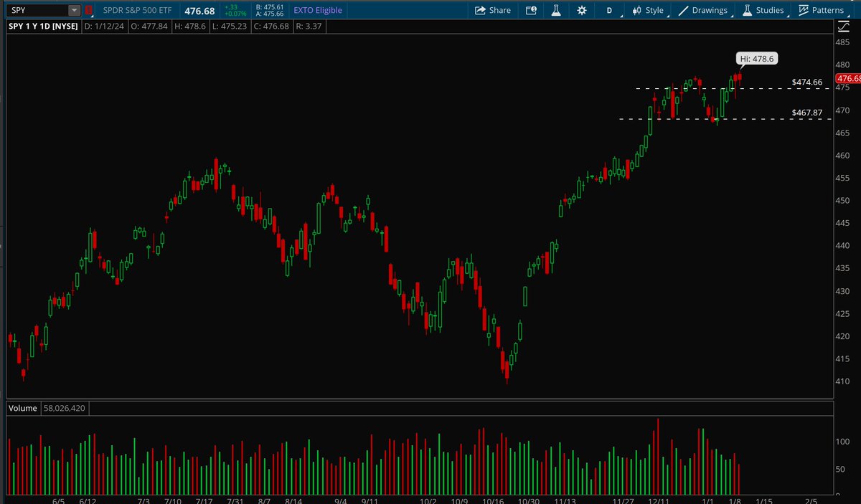Click the red 476.68 price tag on axis
The height and width of the screenshot is (504, 861).
pyautogui.click(x=848, y=78)
